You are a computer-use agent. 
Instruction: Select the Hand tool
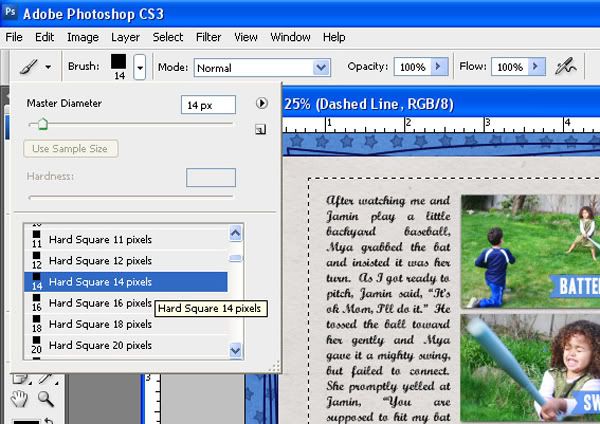pyautogui.click(x=19, y=399)
